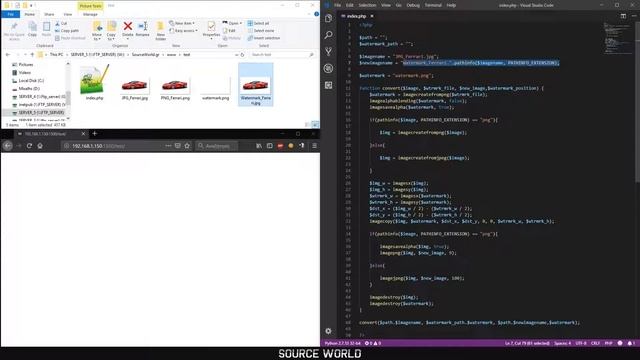The image size is (640, 360).
Task: Open the Debug menu in VS Code
Action: pyautogui.click(x=413, y=5)
